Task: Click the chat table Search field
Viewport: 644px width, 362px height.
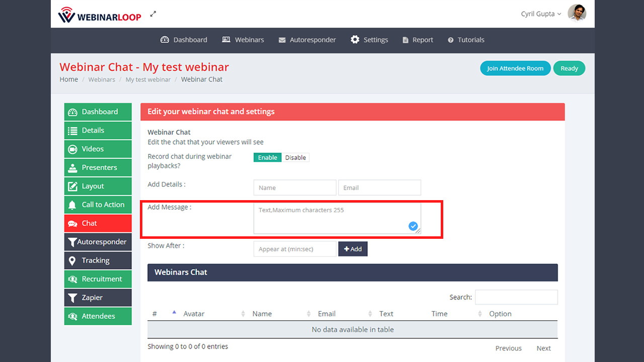Action: (516, 297)
